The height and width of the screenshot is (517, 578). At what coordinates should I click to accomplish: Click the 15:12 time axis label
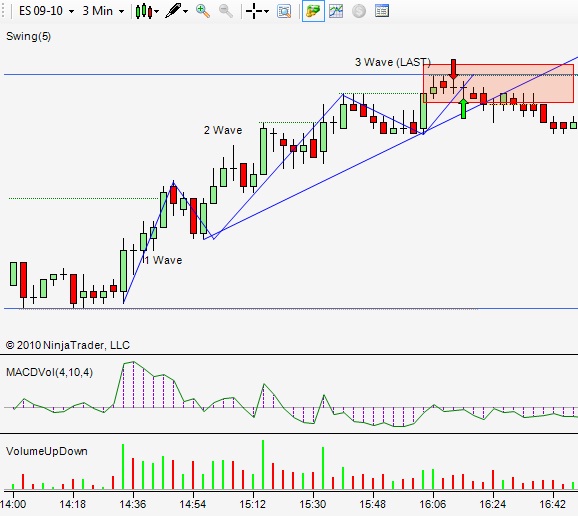pyautogui.click(x=253, y=504)
